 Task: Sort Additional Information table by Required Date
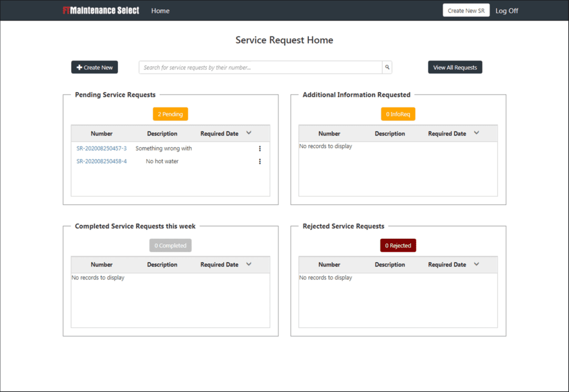[x=447, y=133]
